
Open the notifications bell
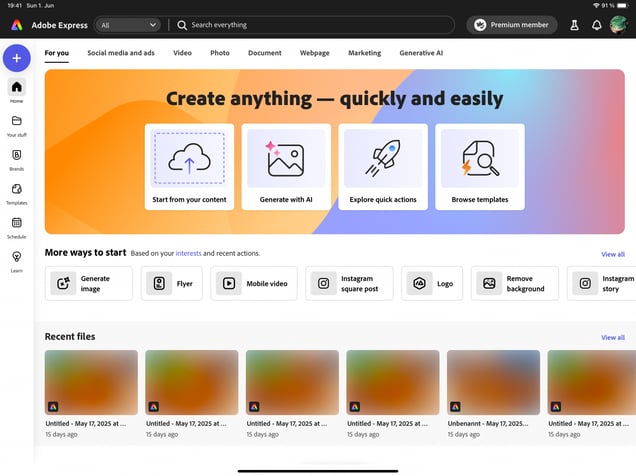tap(596, 25)
